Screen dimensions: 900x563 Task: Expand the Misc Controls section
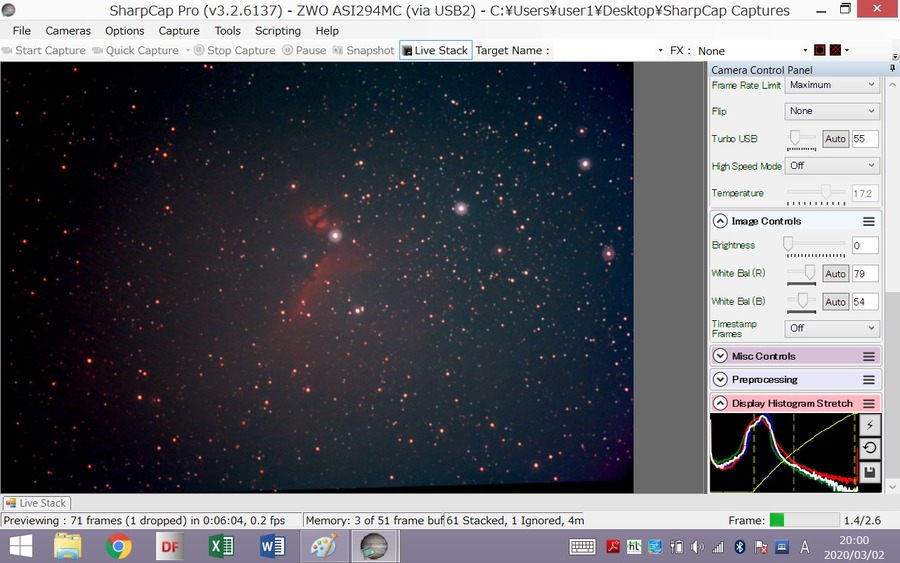tap(720, 356)
